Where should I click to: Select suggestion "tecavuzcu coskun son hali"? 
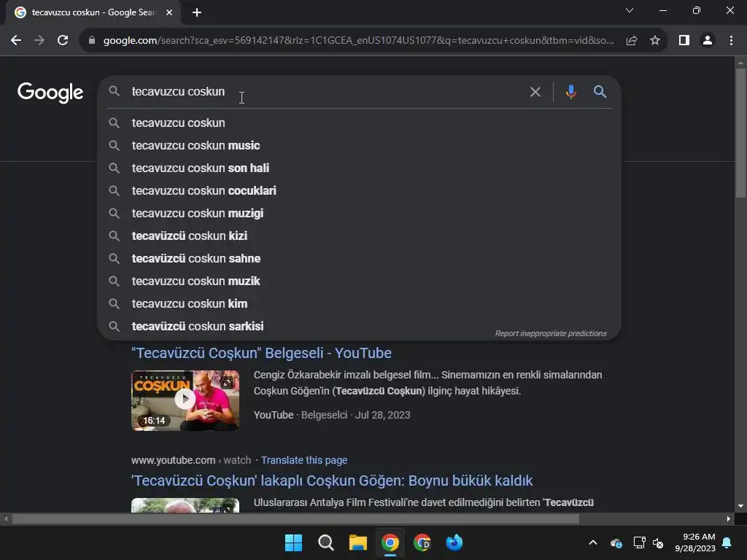tap(359, 168)
